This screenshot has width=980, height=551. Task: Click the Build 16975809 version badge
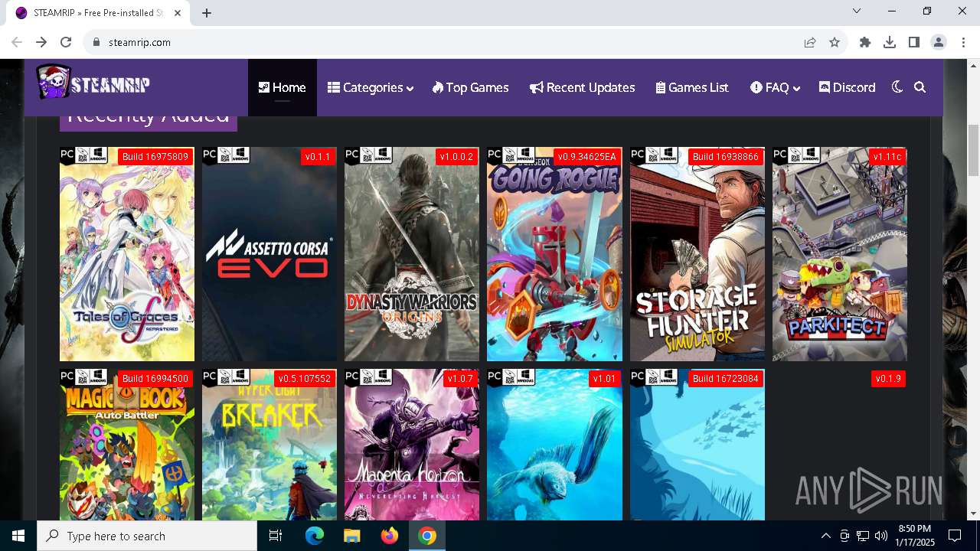(155, 157)
